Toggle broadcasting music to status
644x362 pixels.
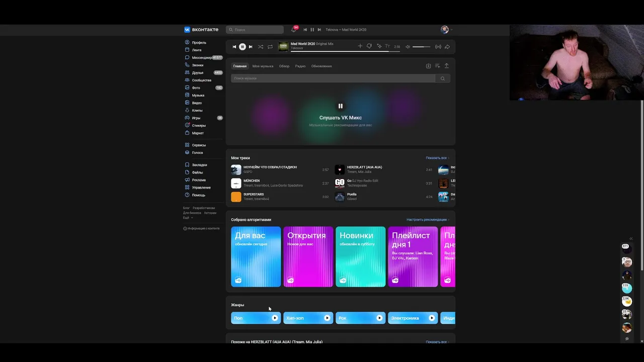pyautogui.click(x=438, y=47)
